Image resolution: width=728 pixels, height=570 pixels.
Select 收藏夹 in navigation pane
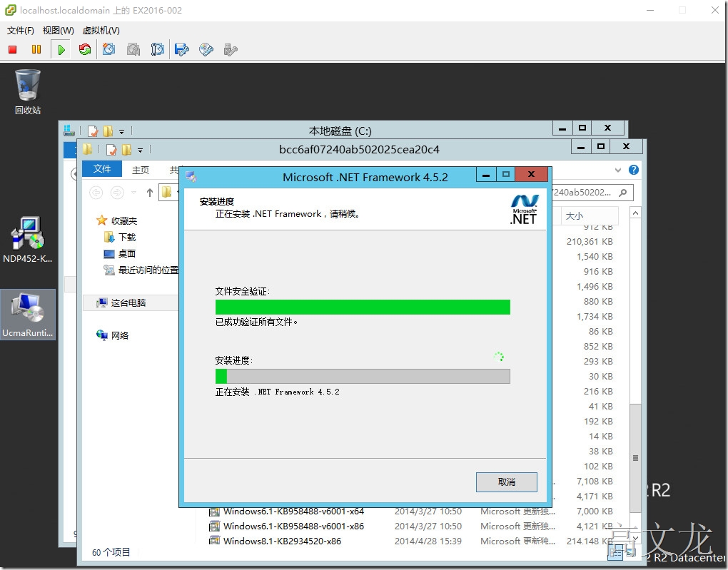point(117,221)
